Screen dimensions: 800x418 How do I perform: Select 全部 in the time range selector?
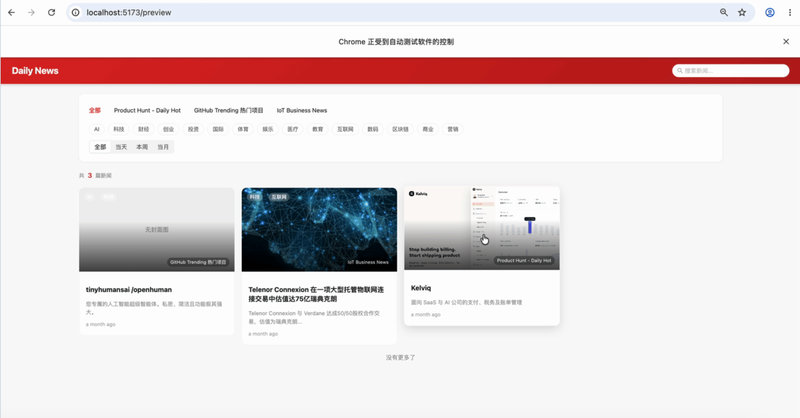coord(100,147)
